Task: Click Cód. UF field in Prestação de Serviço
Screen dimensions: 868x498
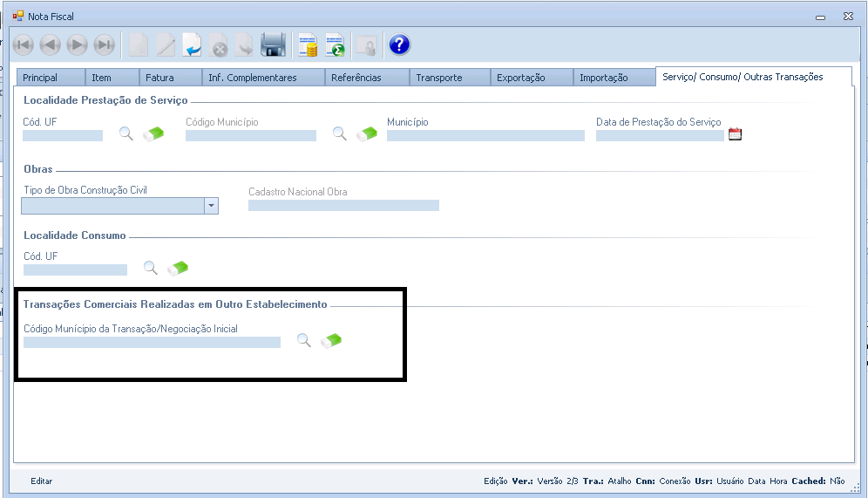Action: pyautogui.click(x=63, y=136)
